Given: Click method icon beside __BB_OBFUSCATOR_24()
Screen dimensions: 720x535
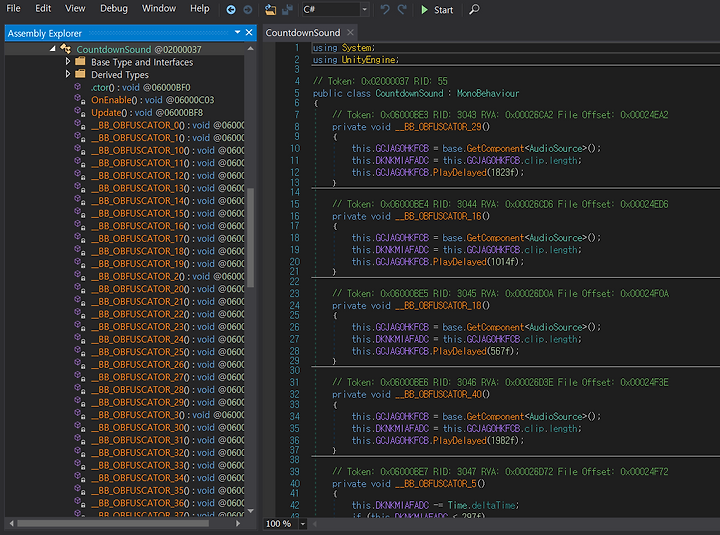Looking at the screenshot, I should (79, 338).
